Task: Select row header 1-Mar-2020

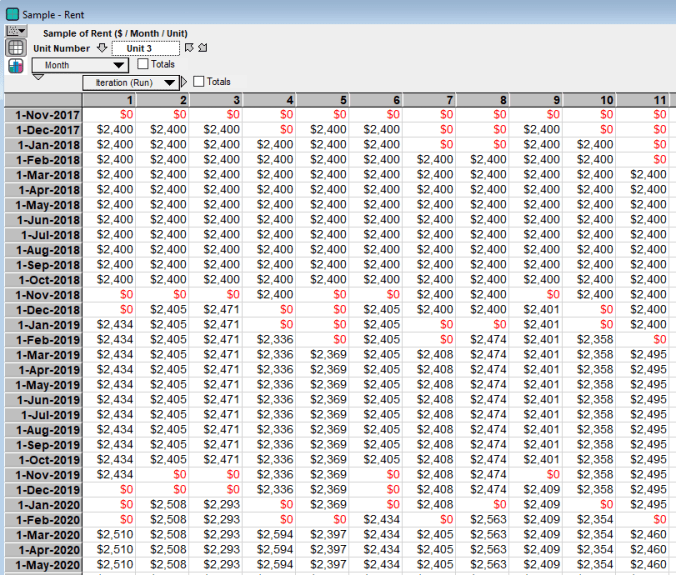Action: 43,535
